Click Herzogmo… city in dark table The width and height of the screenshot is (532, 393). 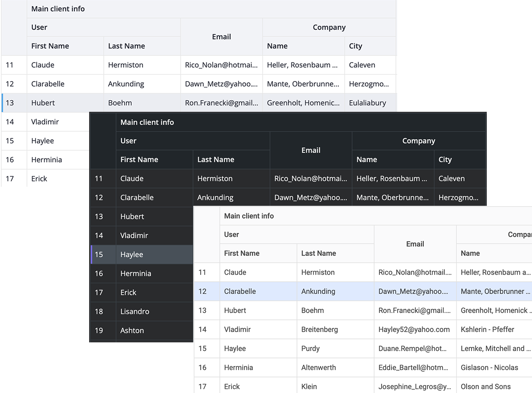point(459,197)
